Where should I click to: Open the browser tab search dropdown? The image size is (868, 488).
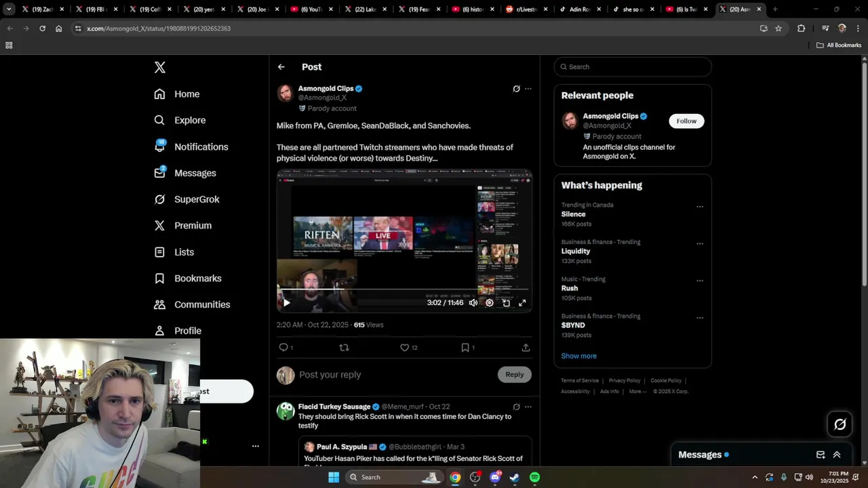click(9, 9)
